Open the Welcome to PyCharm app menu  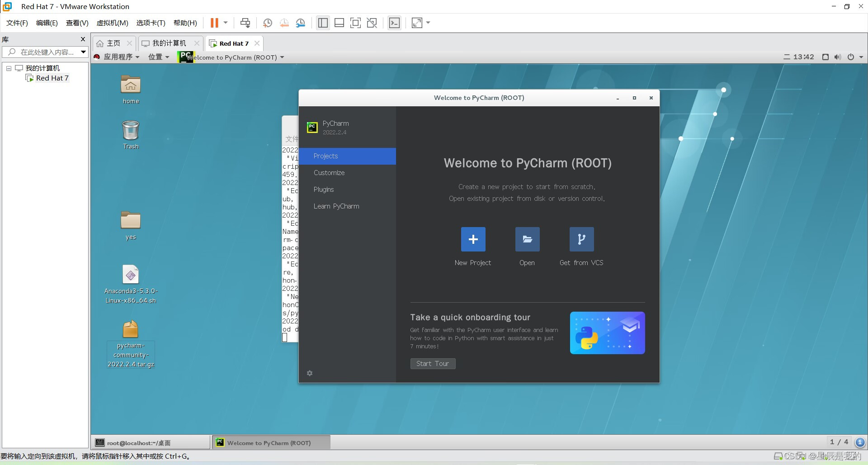coord(231,57)
